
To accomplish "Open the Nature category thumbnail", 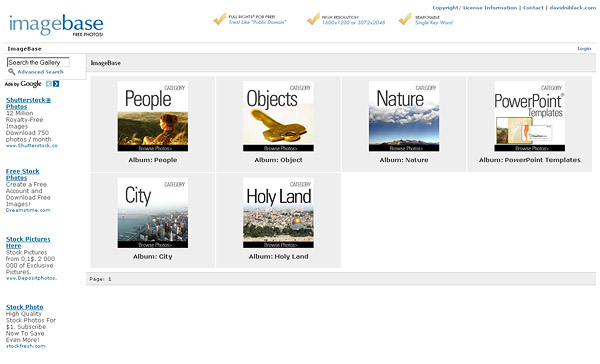I will point(404,116).
